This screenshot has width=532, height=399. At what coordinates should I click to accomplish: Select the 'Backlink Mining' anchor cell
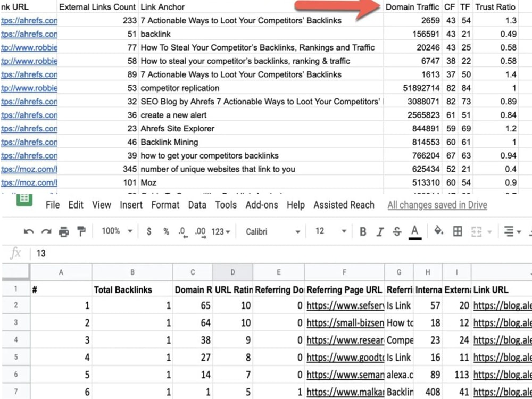pos(261,142)
